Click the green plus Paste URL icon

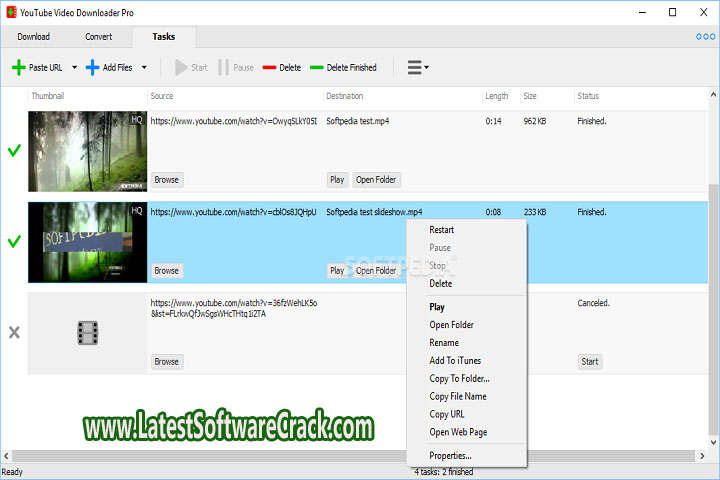click(19, 68)
